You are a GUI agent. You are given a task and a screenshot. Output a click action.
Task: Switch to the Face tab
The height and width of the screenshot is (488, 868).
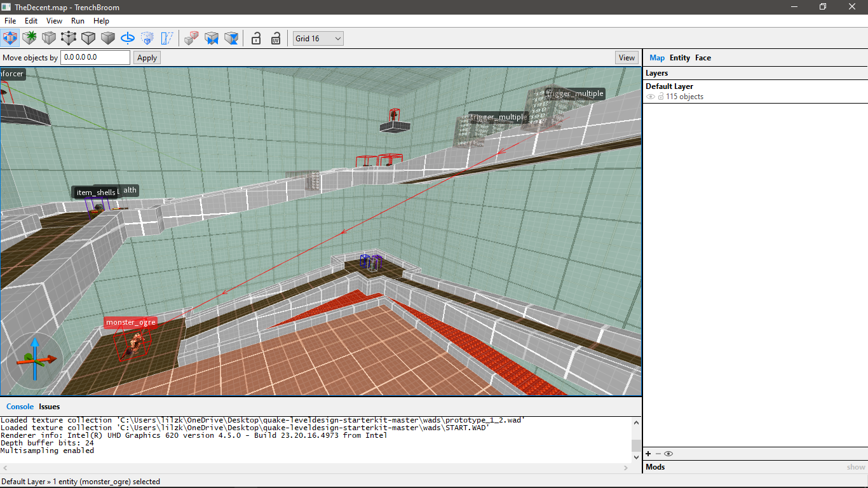[703, 58]
